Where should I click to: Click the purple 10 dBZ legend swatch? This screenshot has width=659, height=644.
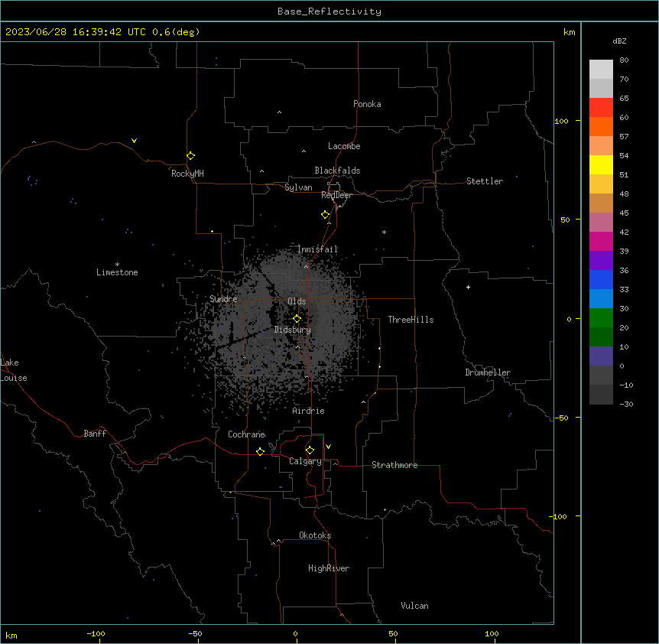pos(601,356)
